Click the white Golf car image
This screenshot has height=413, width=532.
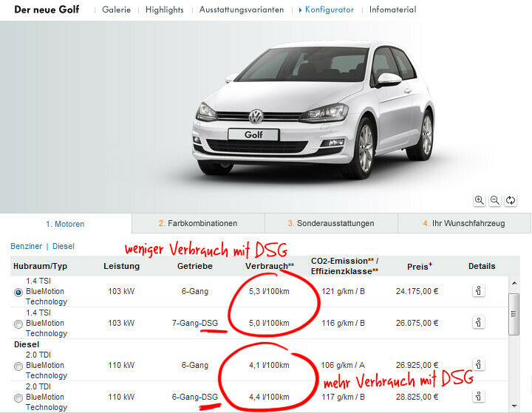point(313,110)
